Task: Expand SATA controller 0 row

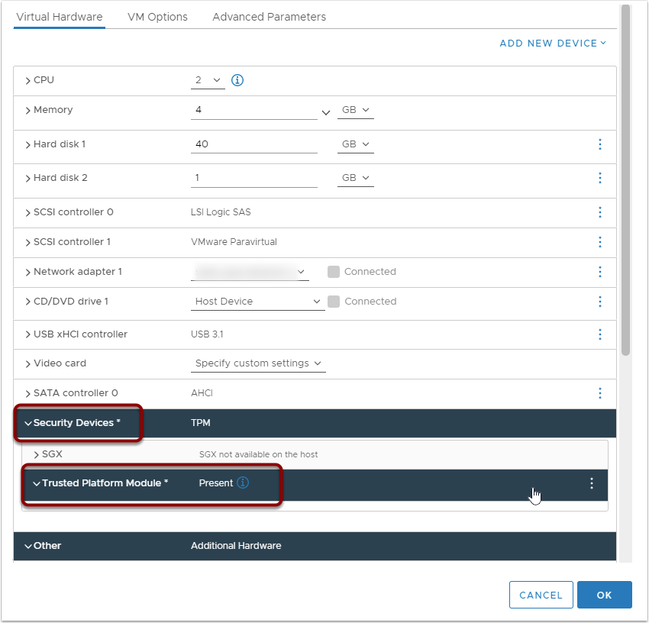Action: pyautogui.click(x=28, y=393)
